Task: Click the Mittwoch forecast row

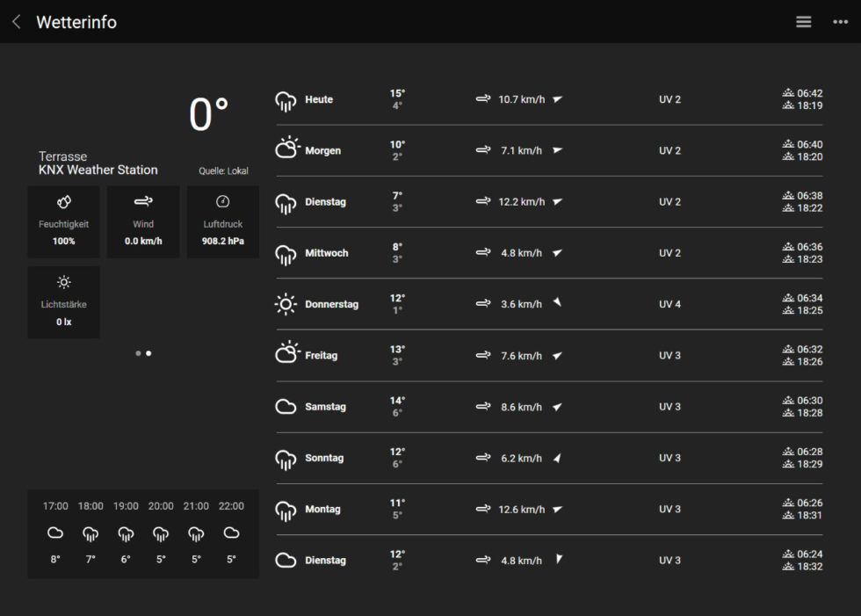Action: coord(562,252)
